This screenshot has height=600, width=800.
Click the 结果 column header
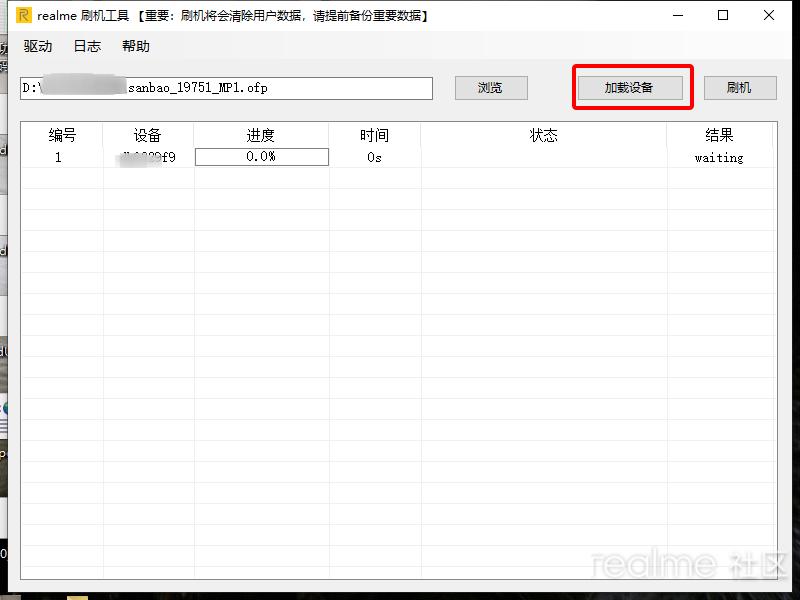point(720,135)
